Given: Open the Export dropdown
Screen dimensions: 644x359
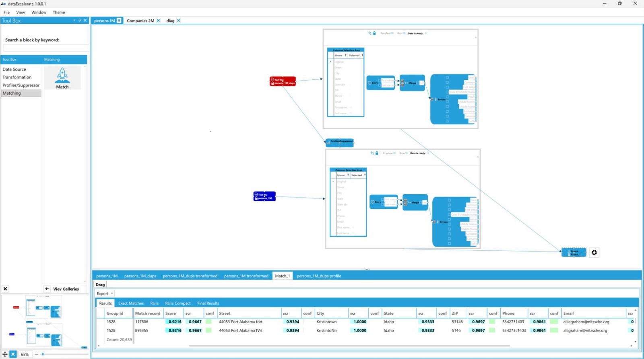Looking at the screenshot, I should (x=105, y=293).
